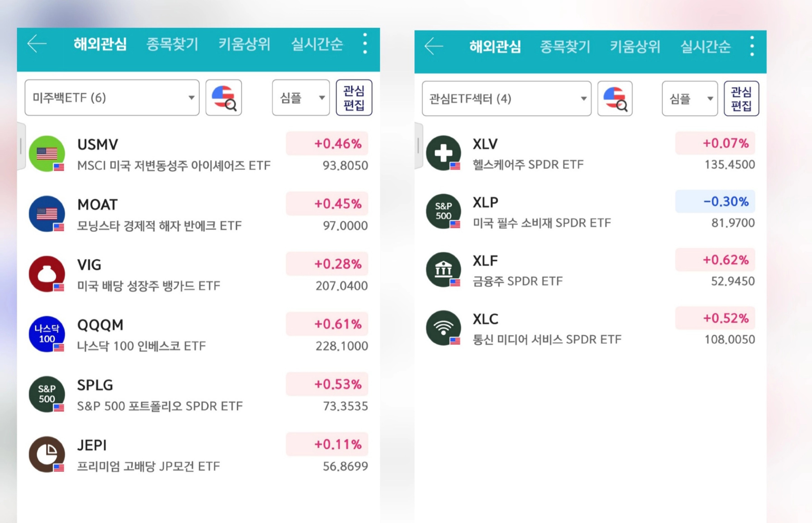
Task: Open the three-dot menu in the right panel
Action: coord(752,46)
